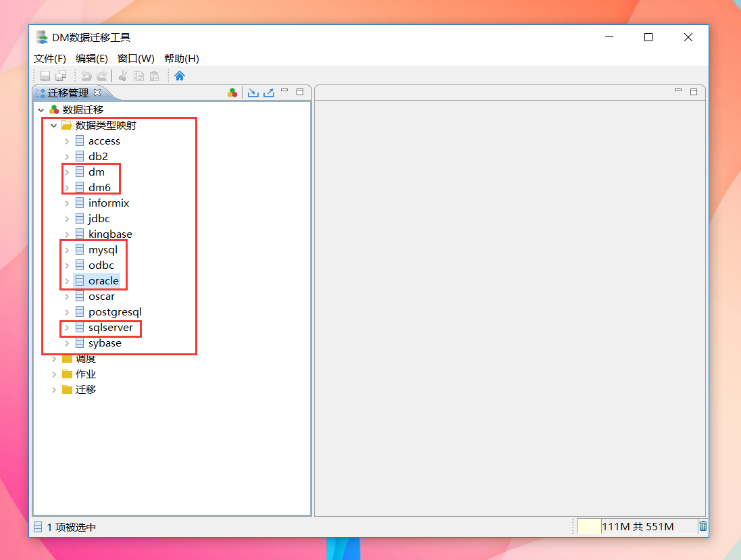Click the status bar selection icon
Image resolution: width=741 pixels, height=560 pixels.
pos(38,527)
